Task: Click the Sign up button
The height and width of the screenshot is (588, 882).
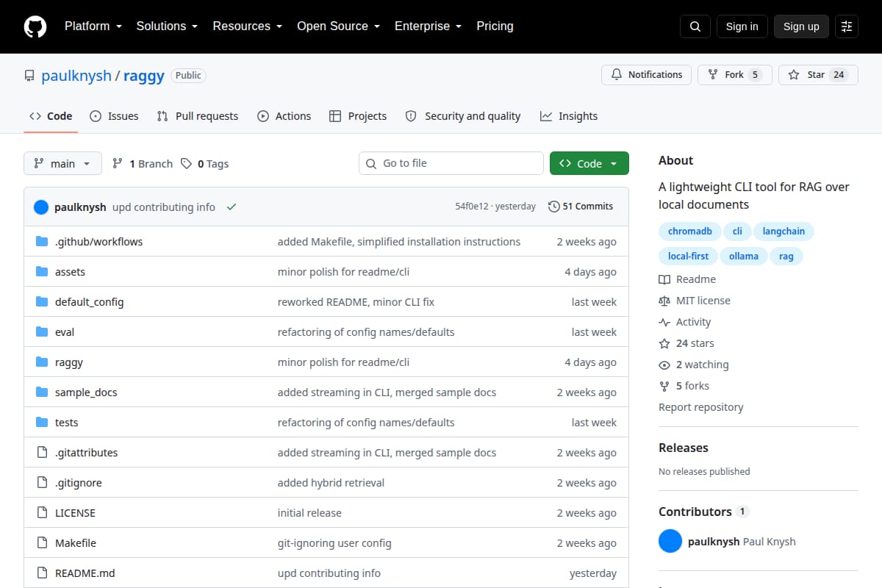Action: pos(801,26)
